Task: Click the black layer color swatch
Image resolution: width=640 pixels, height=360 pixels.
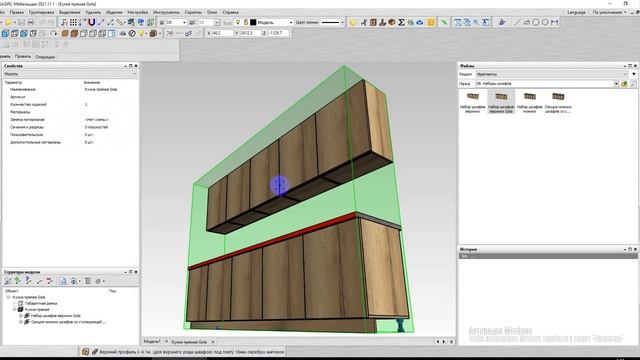Action: pyautogui.click(x=253, y=22)
